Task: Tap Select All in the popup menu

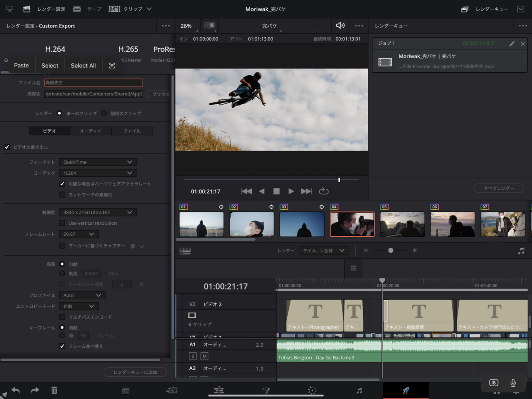Action: [83, 66]
